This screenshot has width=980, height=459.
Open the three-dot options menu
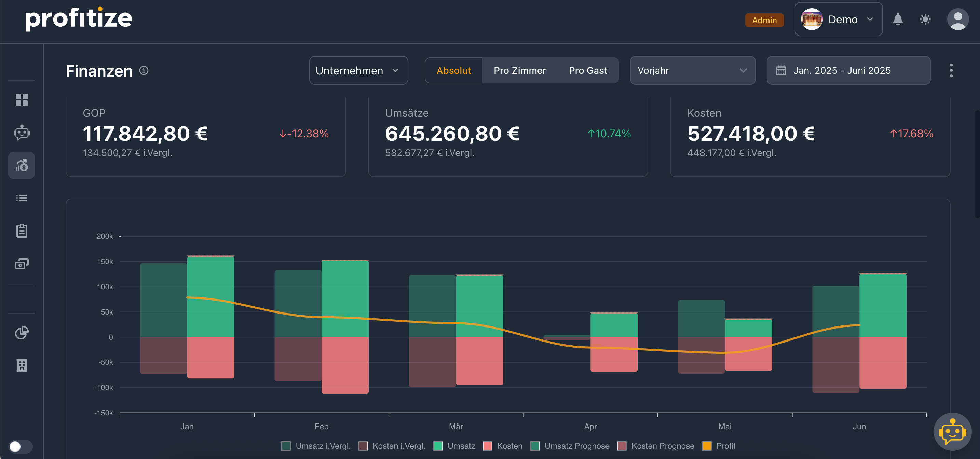point(951,71)
